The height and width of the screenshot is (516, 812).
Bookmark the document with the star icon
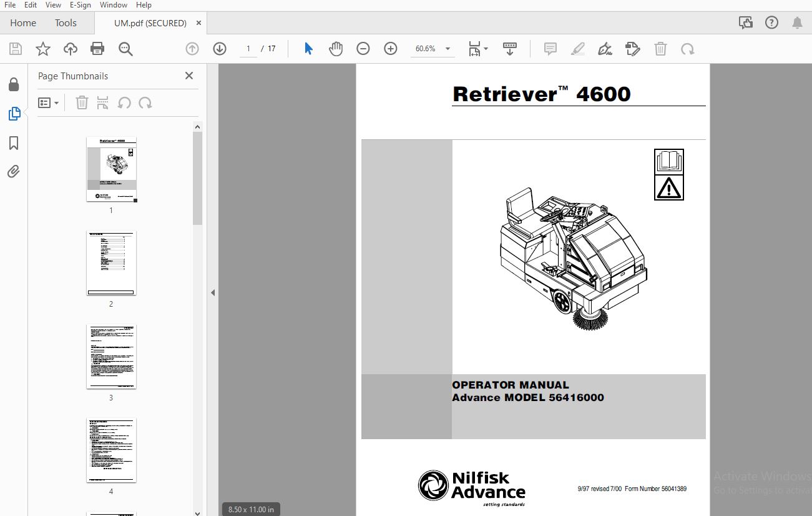43,49
